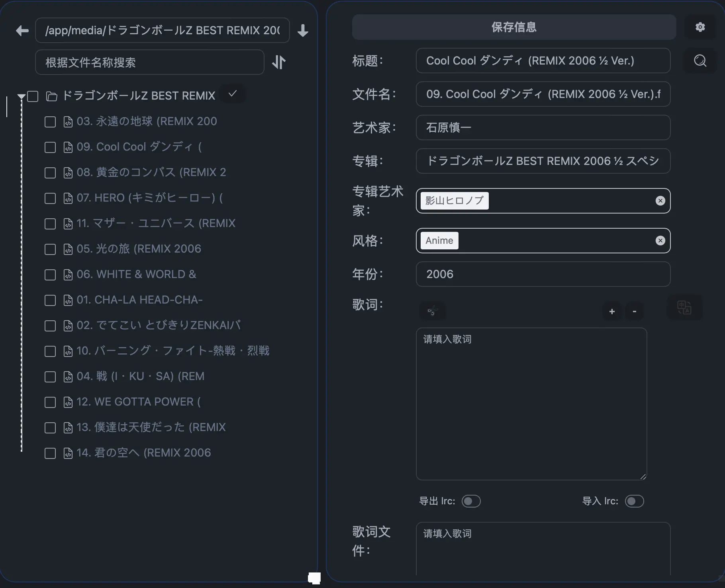725x588 pixels.
Task: Click the scissors icon in the lyrics section
Action: point(433,311)
